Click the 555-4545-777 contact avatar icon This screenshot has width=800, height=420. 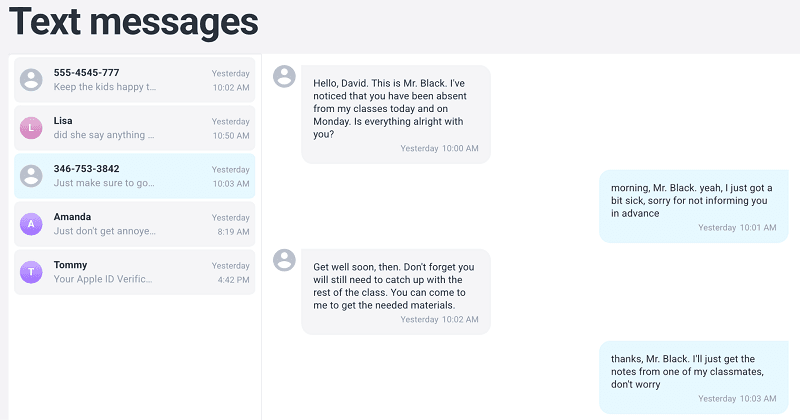(31, 80)
